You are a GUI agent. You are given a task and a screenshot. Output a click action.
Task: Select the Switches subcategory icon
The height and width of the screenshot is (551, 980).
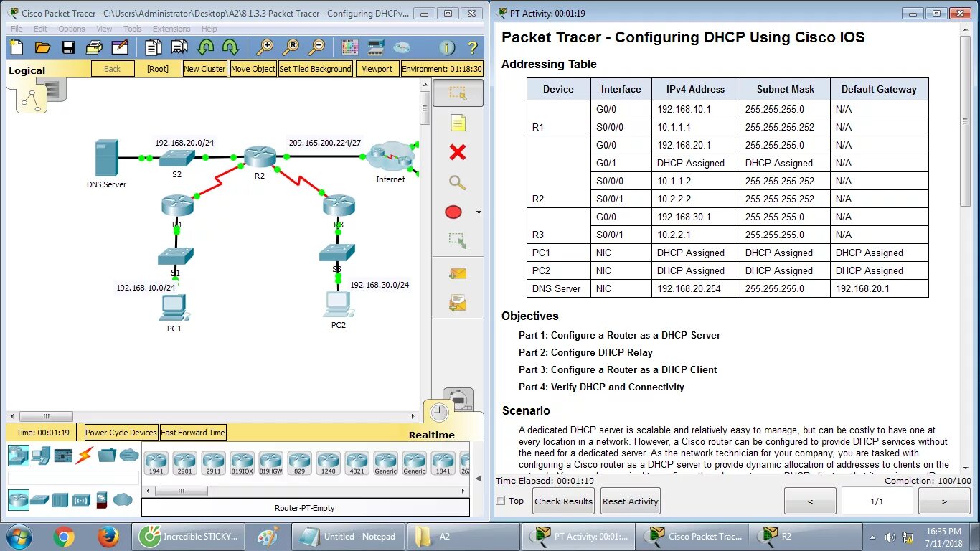click(39, 499)
